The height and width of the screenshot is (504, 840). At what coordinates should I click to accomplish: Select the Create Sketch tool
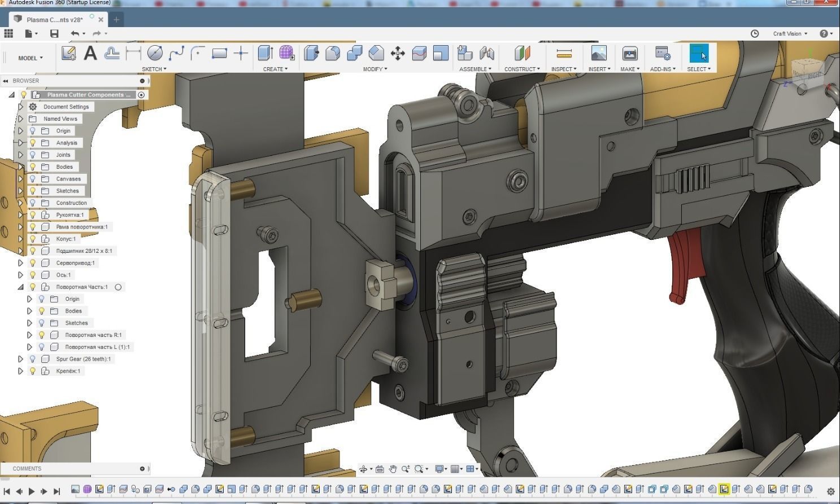point(69,54)
